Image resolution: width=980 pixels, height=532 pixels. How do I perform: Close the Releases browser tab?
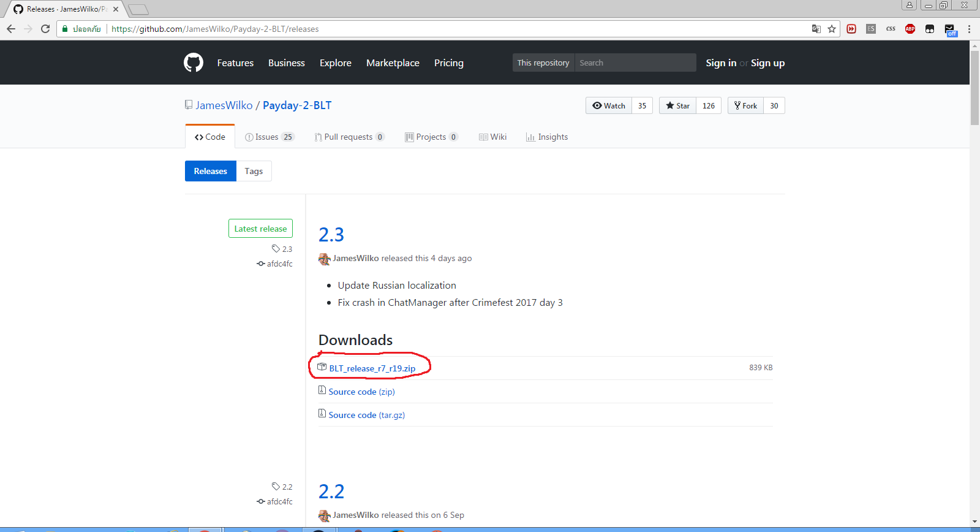116,9
